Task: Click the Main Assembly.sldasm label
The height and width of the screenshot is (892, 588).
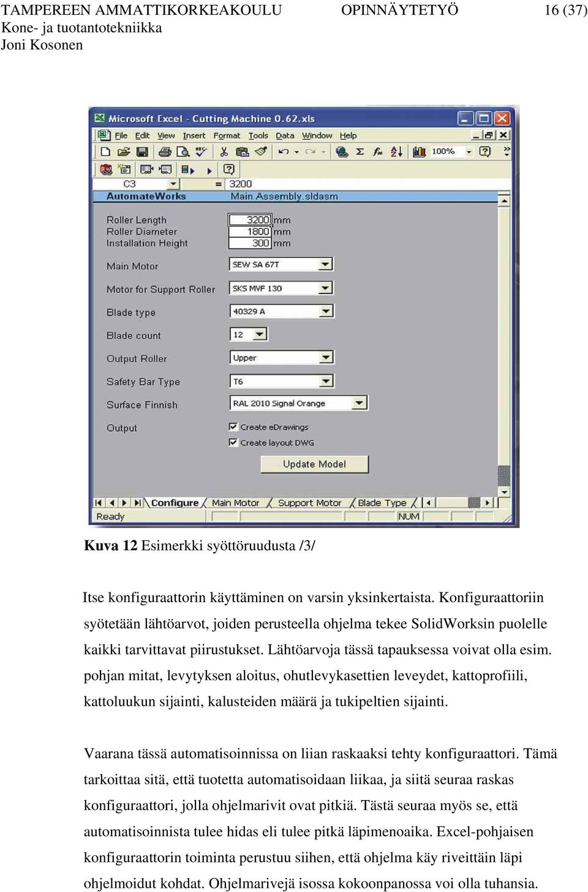Action: pyautogui.click(x=284, y=197)
